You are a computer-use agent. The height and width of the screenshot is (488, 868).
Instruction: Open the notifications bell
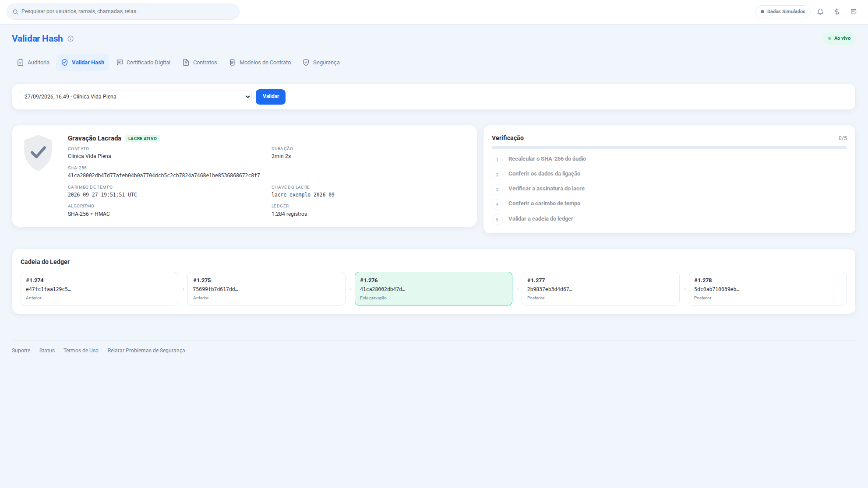(820, 12)
